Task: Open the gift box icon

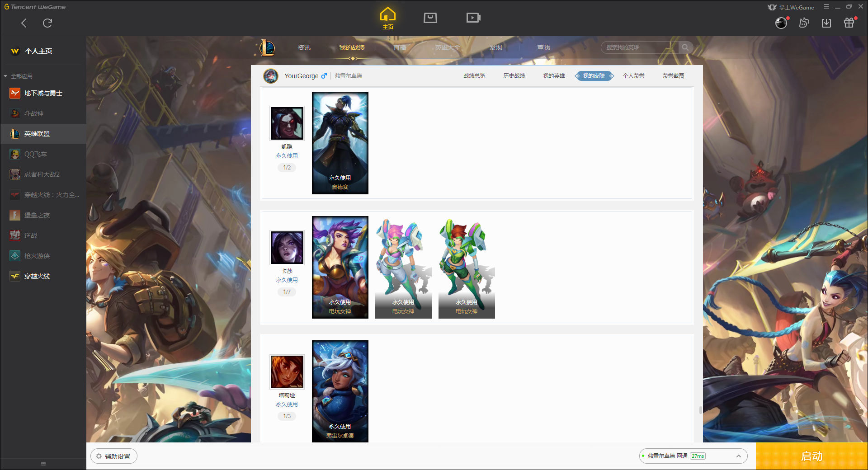Action: pos(849,23)
